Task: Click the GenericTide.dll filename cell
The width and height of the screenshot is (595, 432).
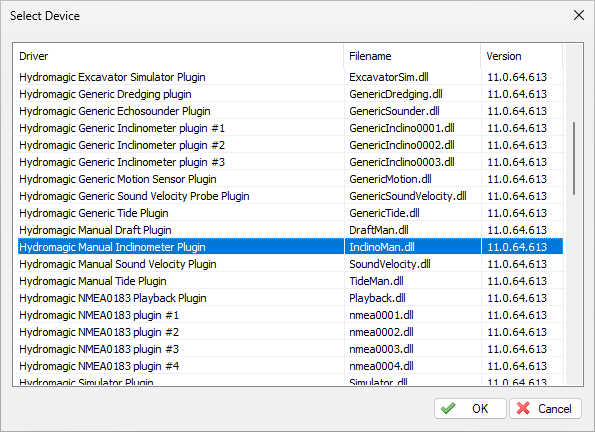Action: pos(412,213)
